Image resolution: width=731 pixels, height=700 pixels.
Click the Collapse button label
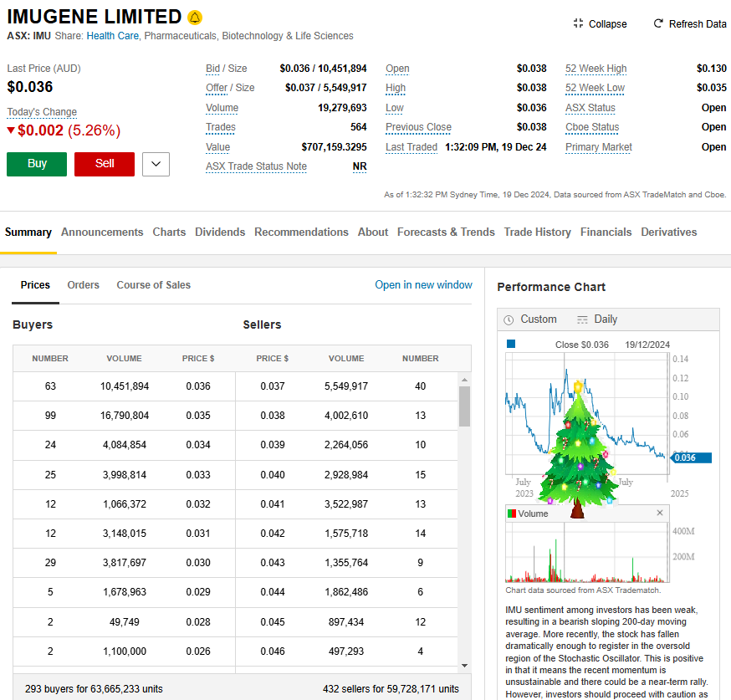[x=608, y=23]
